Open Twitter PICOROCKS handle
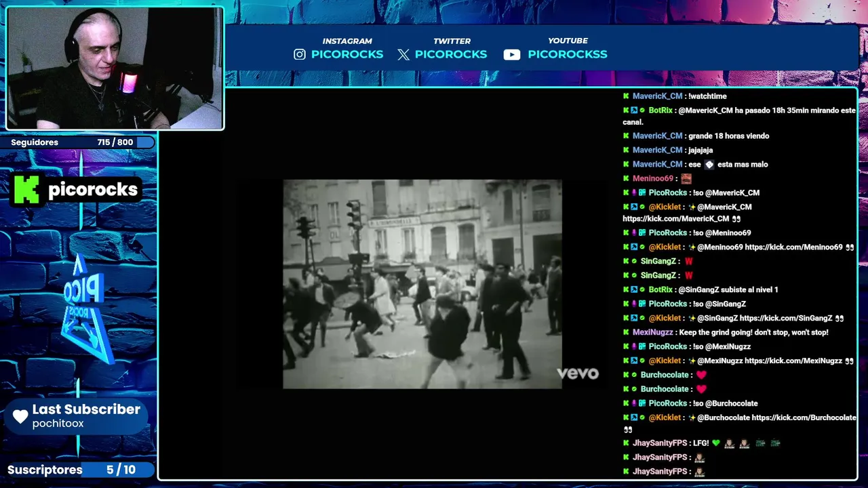The height and width of the screenshot is (488, 868). click(451, 54)
